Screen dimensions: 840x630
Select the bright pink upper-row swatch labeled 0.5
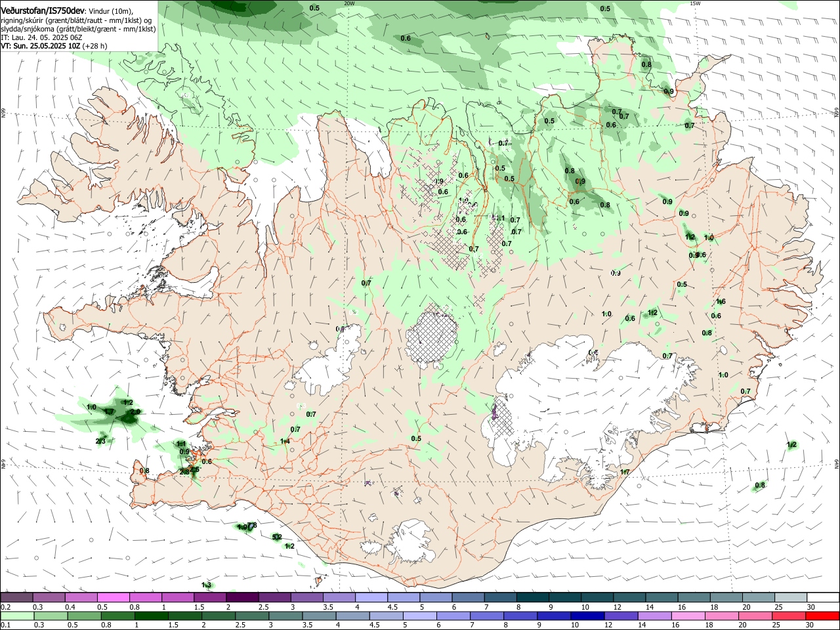click(113, 598)
